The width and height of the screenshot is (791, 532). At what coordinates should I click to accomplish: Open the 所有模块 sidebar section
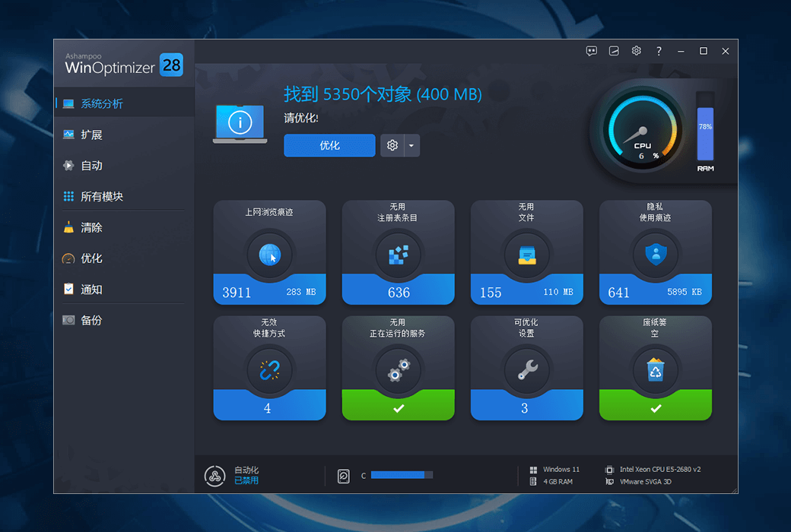(x=124, y=196)
